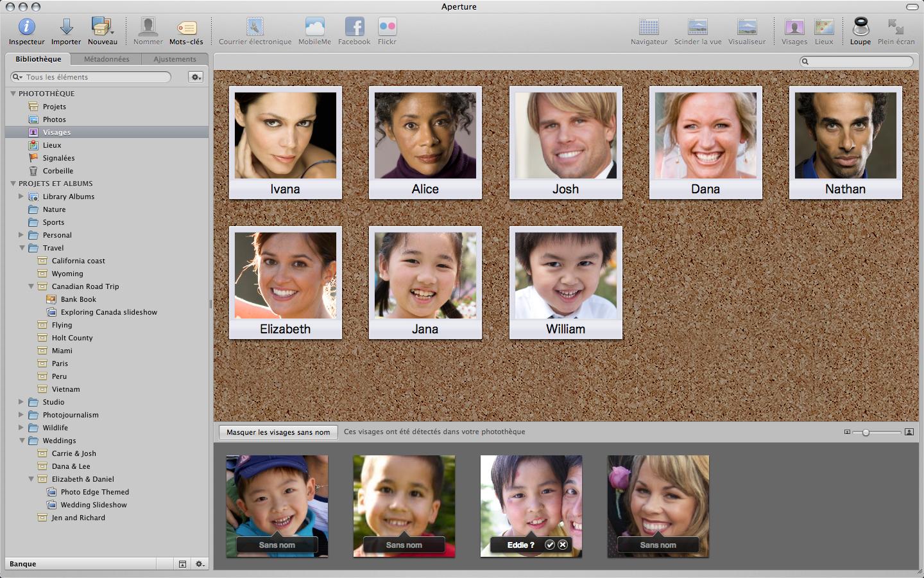Click the Flickr toolbar icon
This screenshot has width=924, height=578.
click(x=387, y=27)
